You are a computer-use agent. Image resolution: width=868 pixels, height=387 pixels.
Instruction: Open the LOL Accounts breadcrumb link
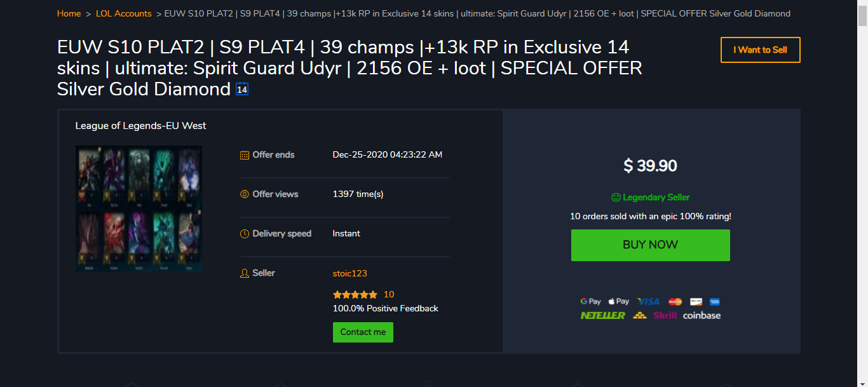click(x=124, y=13)
